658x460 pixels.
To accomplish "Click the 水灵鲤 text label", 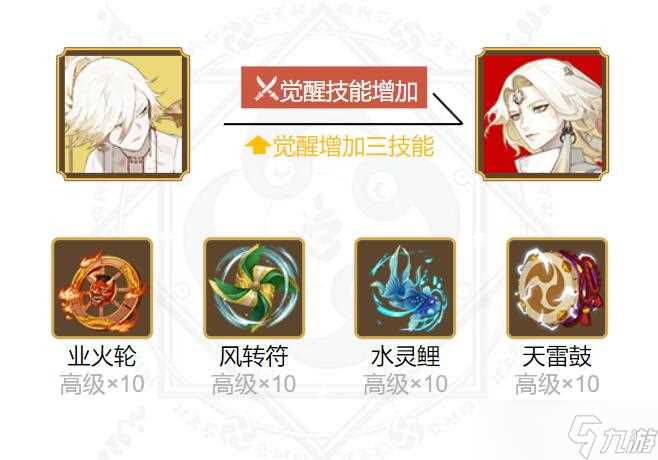I will pos(405,356).
